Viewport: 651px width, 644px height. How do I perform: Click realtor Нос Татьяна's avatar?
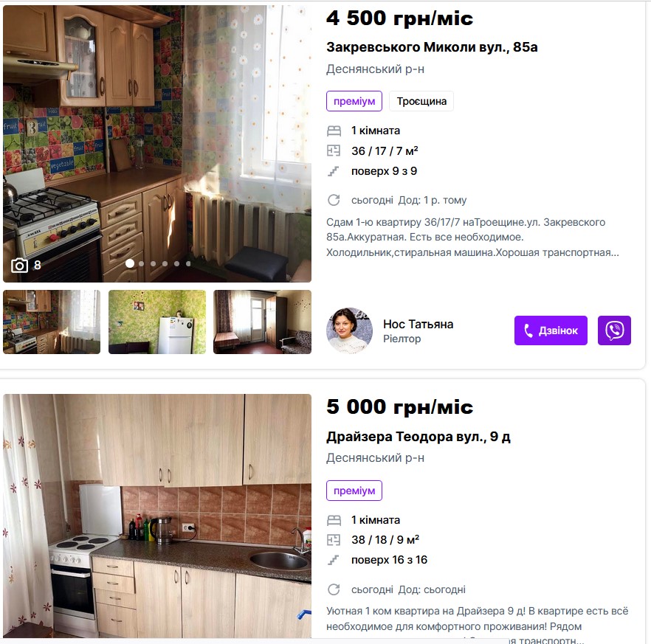350,330
